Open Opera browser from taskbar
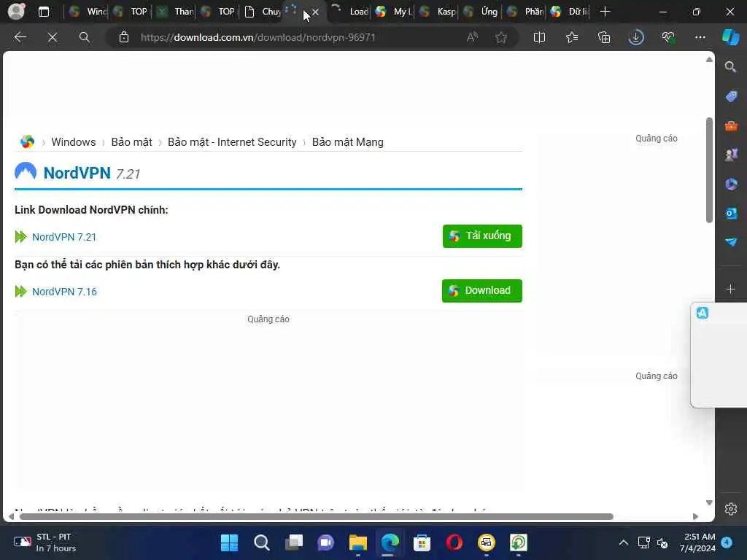747x560 pixels. [x=454, y=542]
